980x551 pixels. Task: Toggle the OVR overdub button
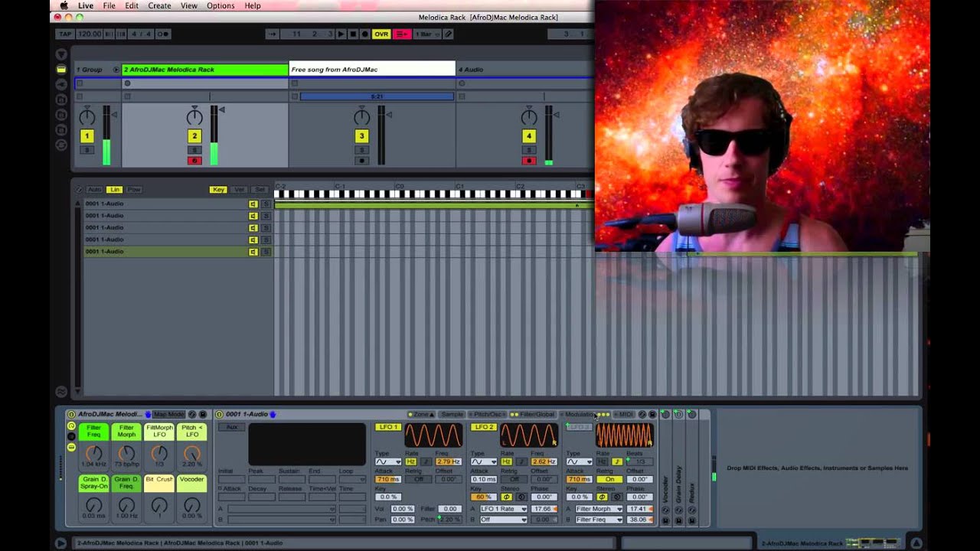click(x=381, y=34)
